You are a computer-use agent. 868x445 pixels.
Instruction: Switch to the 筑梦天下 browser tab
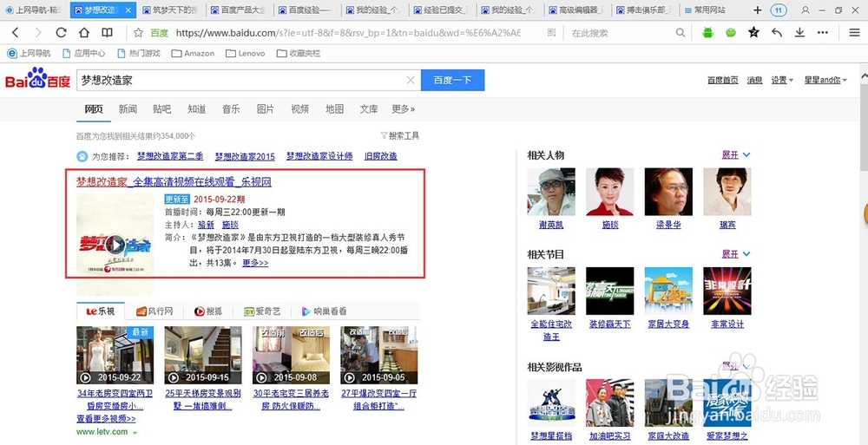click(x=171, y=10)
